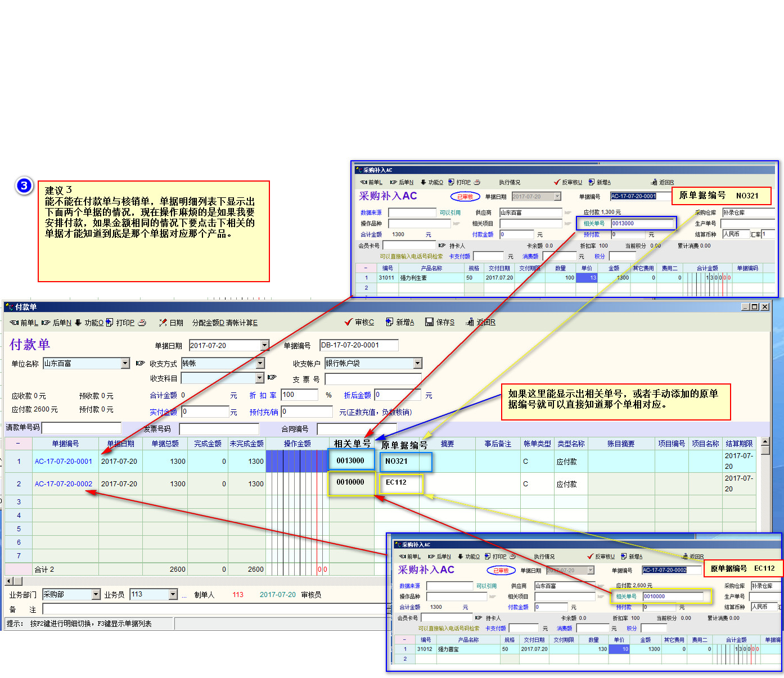
Task: Click the 前单L icon in 付款单 toolbar
Action: 15,323
